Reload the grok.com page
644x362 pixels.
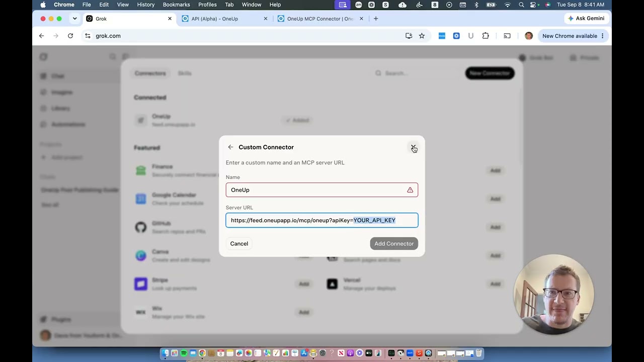click(x=70, y=36)
